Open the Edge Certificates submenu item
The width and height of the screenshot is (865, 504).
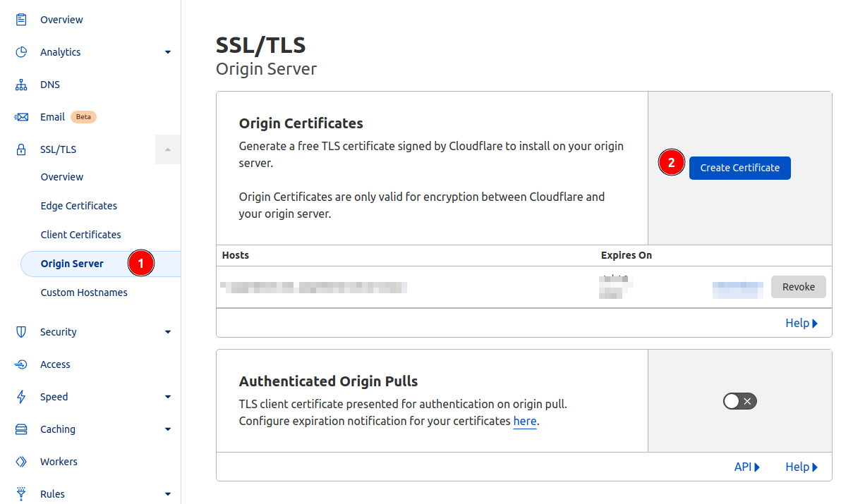79,206
